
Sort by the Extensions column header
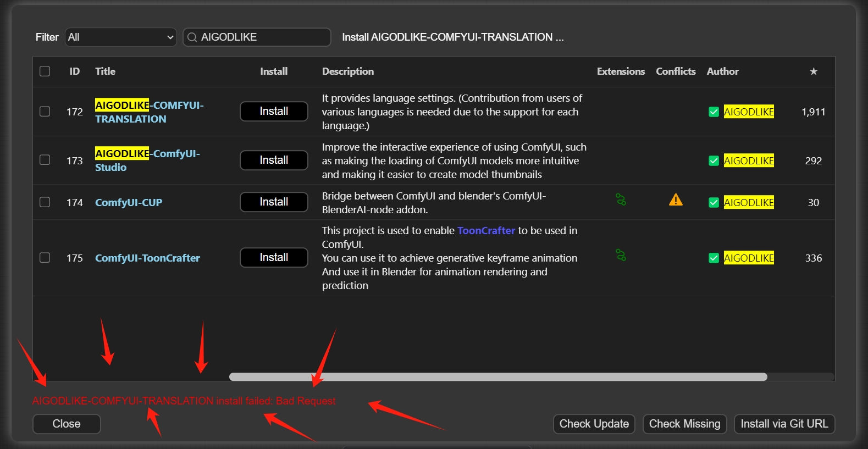pyautogui.click(x=621, y=71)
